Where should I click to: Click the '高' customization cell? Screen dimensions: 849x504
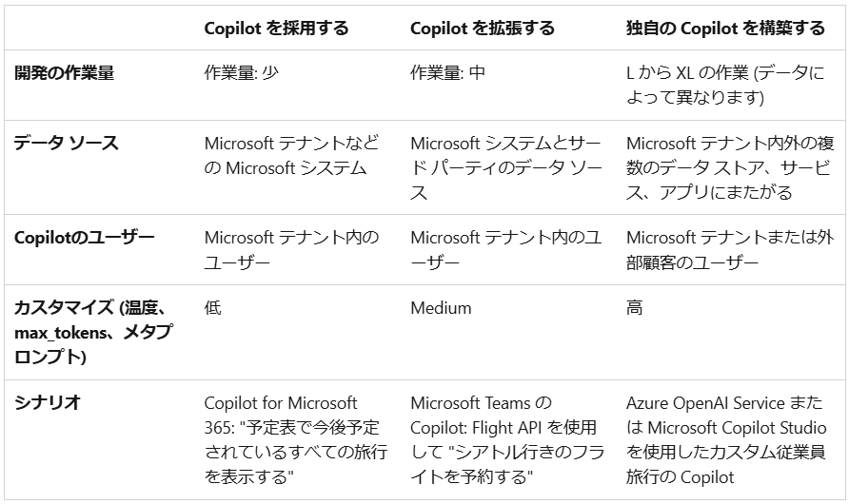(634, 307)
